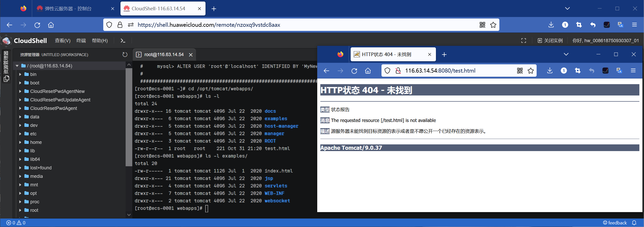644x227 pixels.
Task: Expand the home folder arrow
Action: (x=20, y=142)
